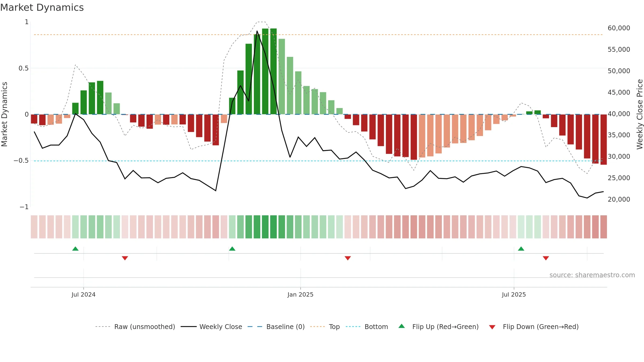Click the 1 label at top of left axis
The image size is (644, 362).
[x=27, y=22]
